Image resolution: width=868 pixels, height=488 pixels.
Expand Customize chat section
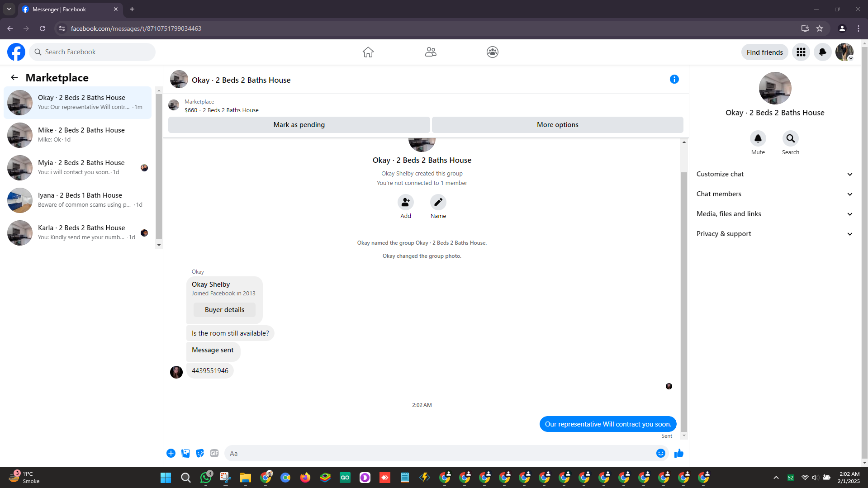pos(774,174)
